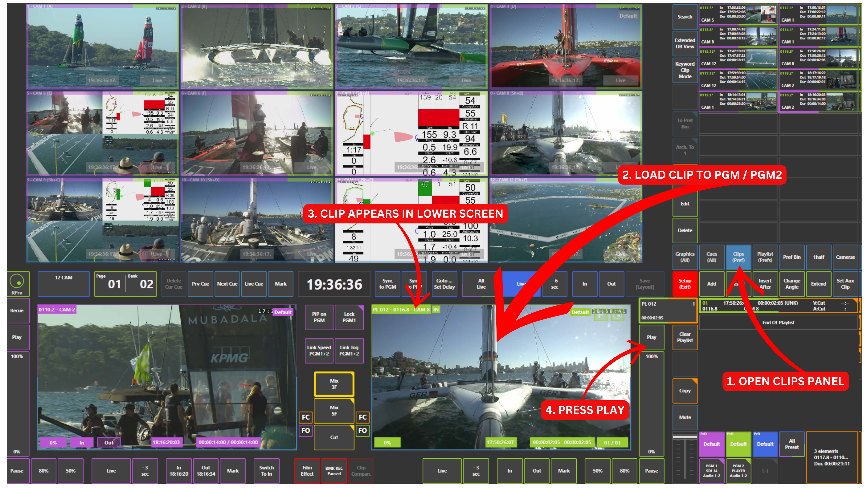
Task: Toggle Lock PGM1
Action: 349,317
